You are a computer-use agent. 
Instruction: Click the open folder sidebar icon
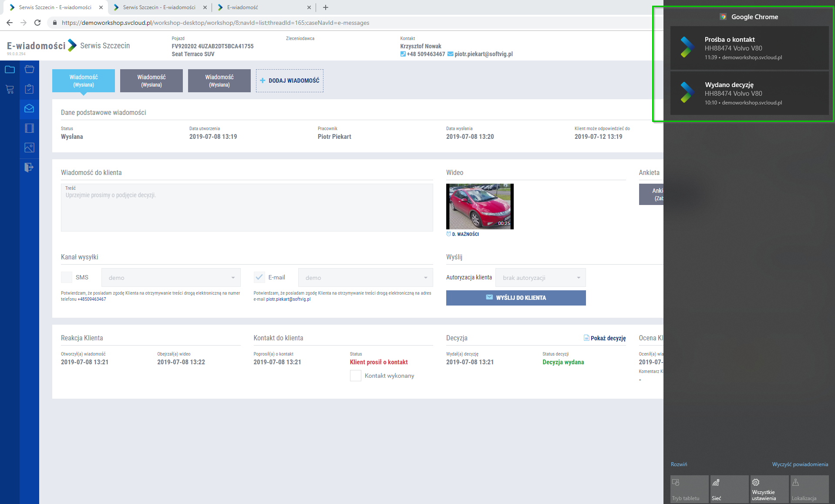(29, 69)
